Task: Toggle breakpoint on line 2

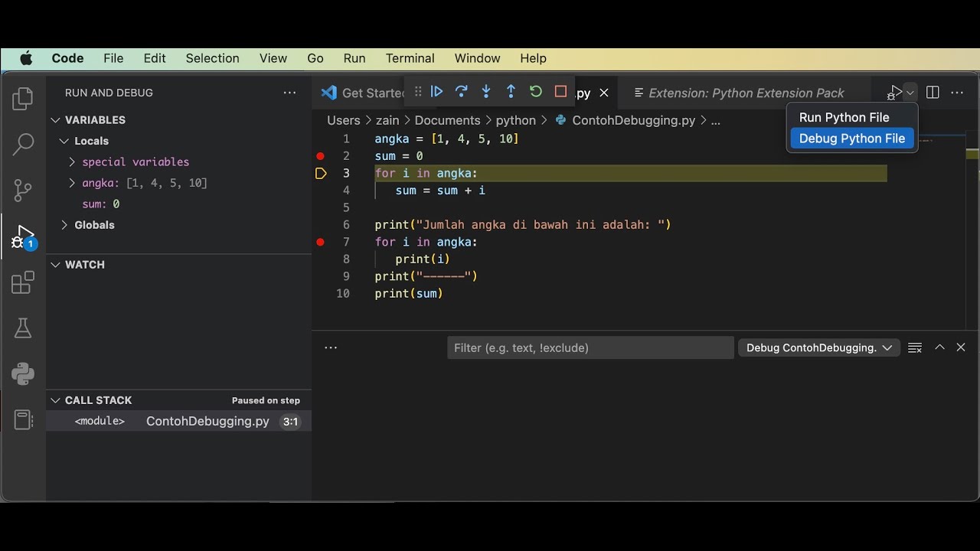Action: (321, 156)
